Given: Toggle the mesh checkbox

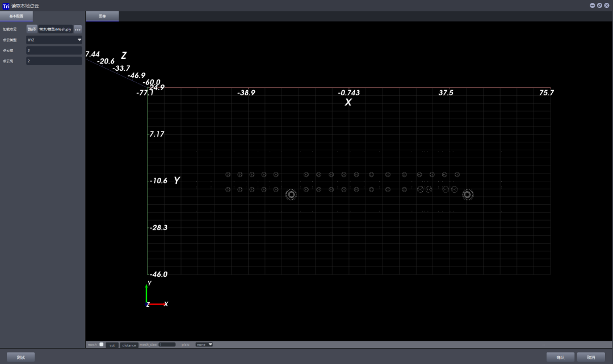Looking at the screenshot, I should (102, 344).
